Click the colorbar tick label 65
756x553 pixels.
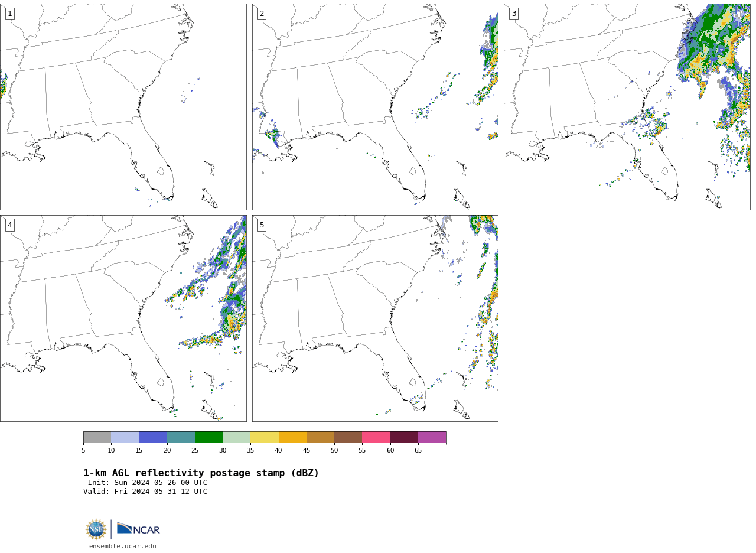[418, 450]
